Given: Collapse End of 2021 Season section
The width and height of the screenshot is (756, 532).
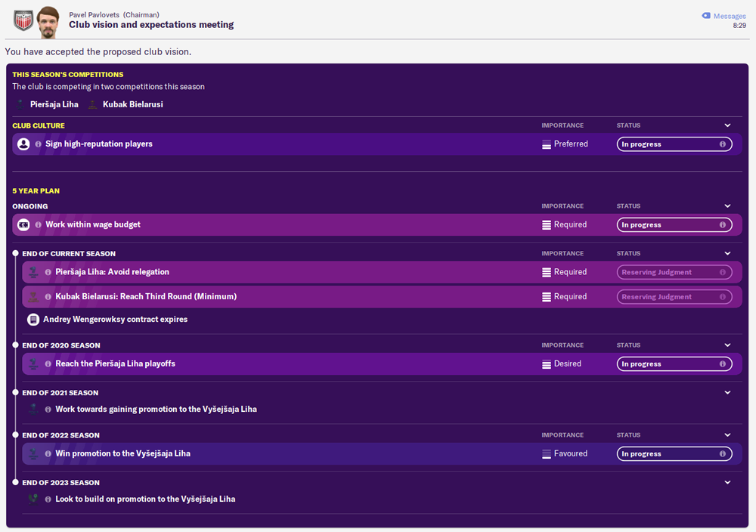Looking at the screenshot, I should pyautogui.click(x=727, y=392).
